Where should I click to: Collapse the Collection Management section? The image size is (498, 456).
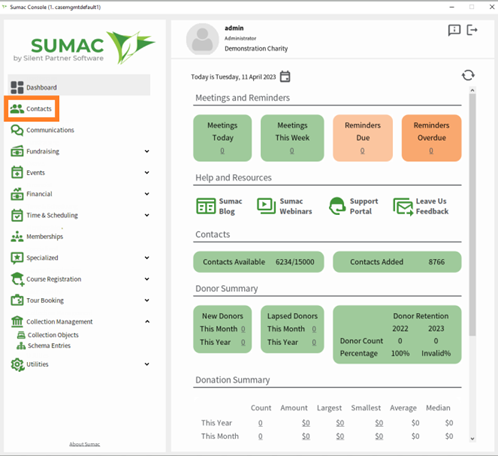[147, 322]
